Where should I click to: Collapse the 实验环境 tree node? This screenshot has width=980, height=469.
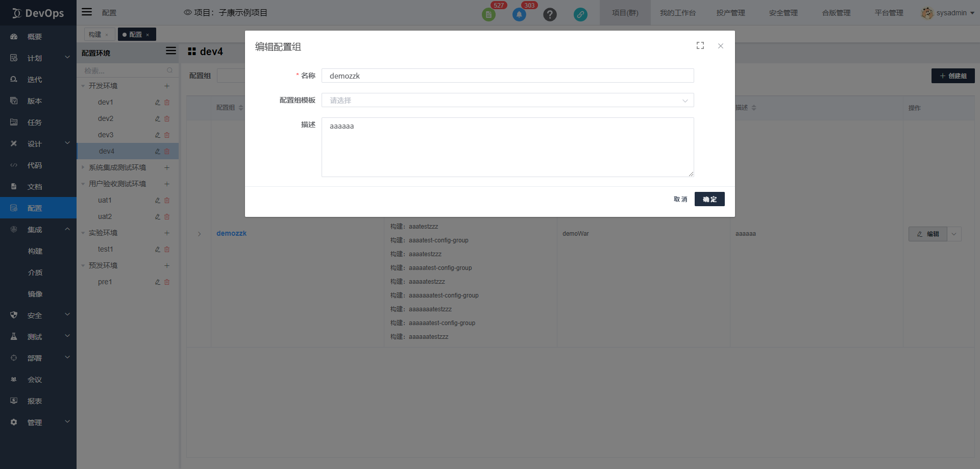[83, 233]
